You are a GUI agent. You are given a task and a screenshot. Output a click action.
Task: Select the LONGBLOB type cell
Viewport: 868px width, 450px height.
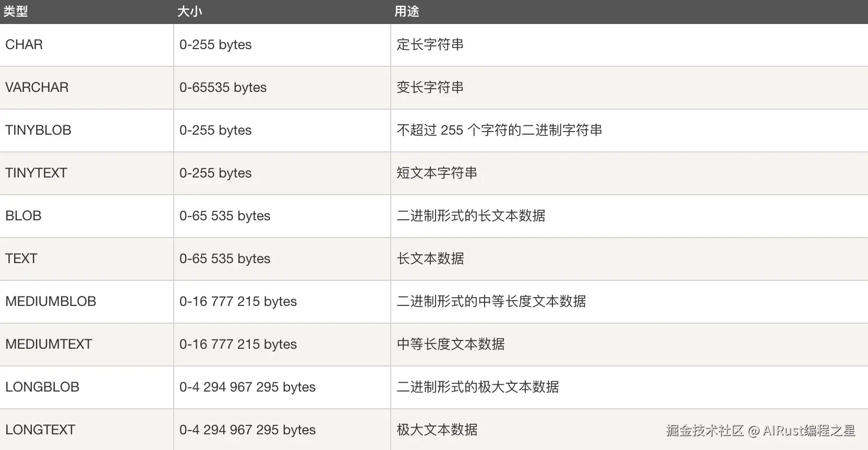pos(42,387)
